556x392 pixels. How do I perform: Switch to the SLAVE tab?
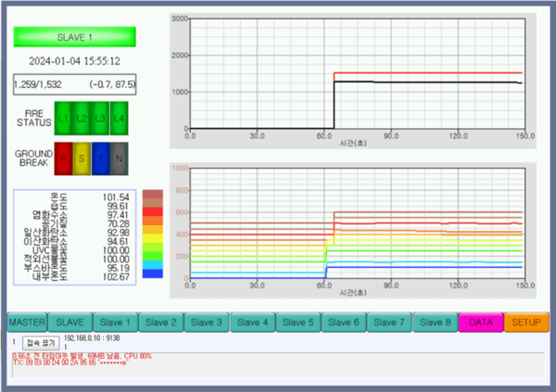point(69,322)
